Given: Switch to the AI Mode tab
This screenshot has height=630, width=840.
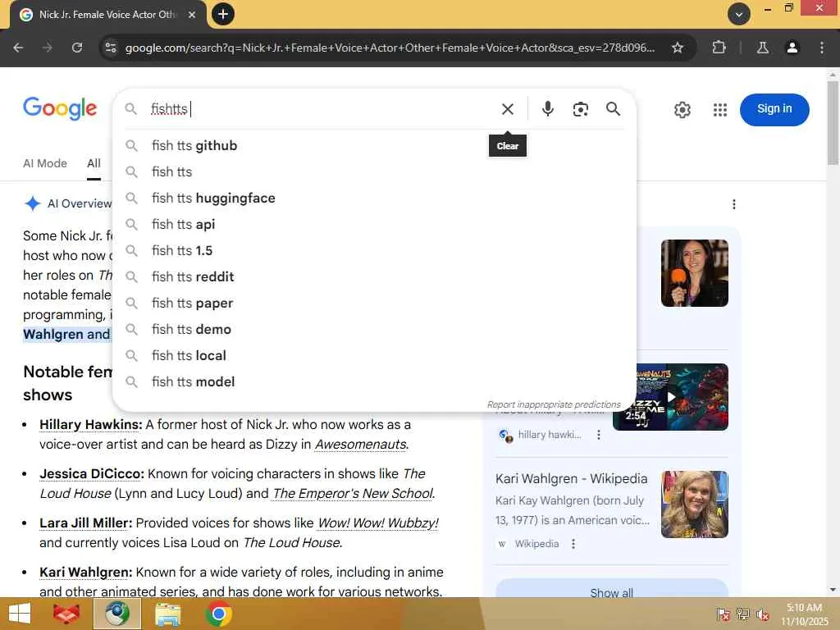Looking at the screenshot, I should (x=45, y=163).
